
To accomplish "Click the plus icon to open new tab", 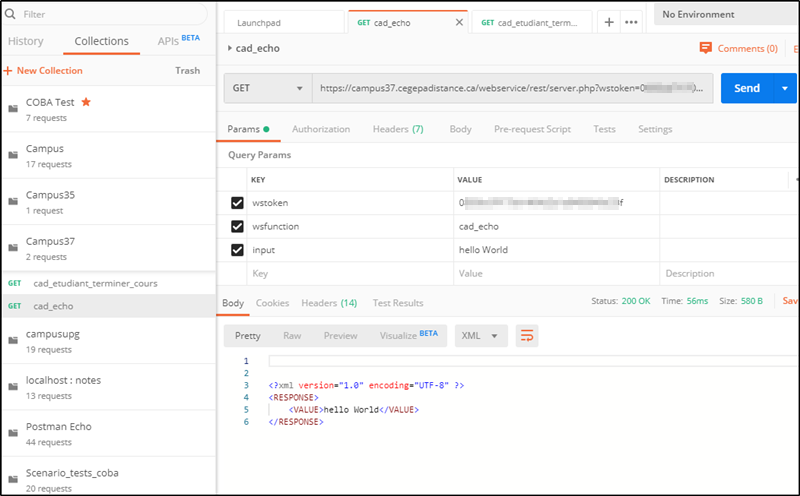I will (610, 22).
